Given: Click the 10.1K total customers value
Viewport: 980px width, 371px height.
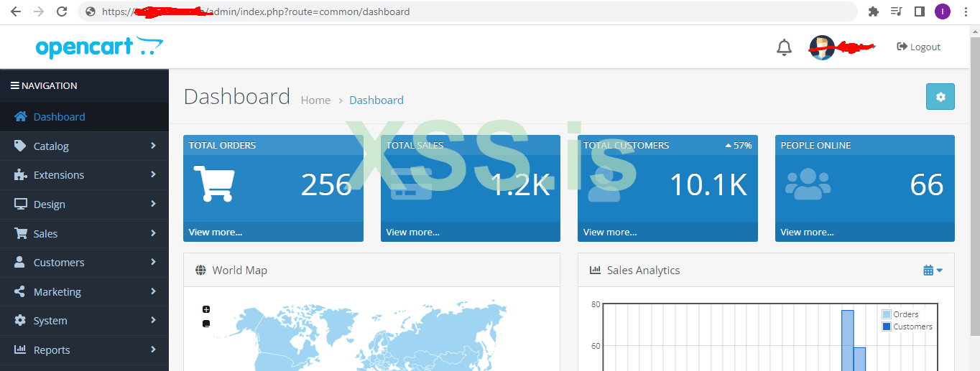Looking at the screenshot, I should coord(708,185).
